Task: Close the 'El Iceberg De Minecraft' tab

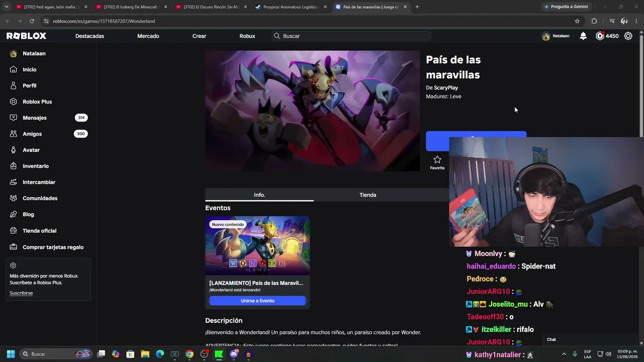Action: point(166,7)
